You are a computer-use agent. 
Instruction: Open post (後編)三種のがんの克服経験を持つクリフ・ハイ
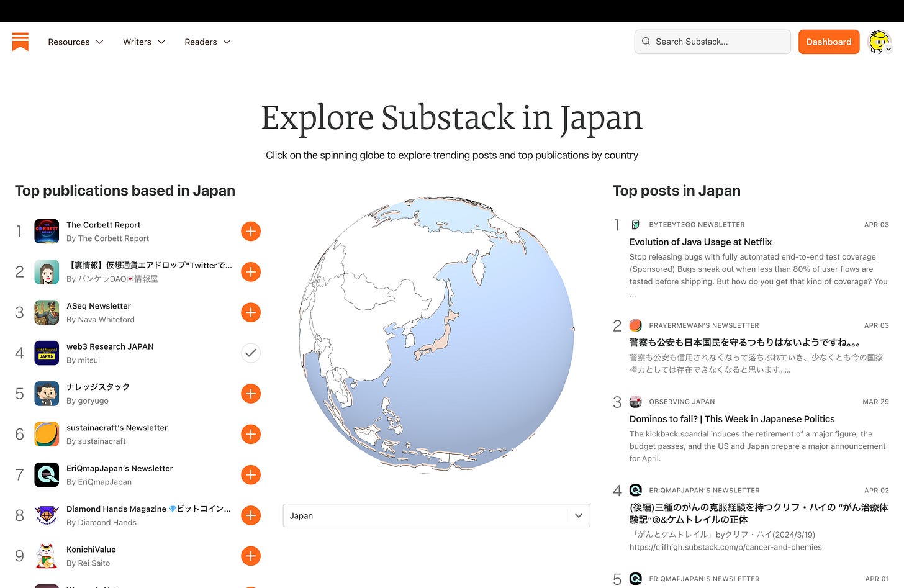759,513
